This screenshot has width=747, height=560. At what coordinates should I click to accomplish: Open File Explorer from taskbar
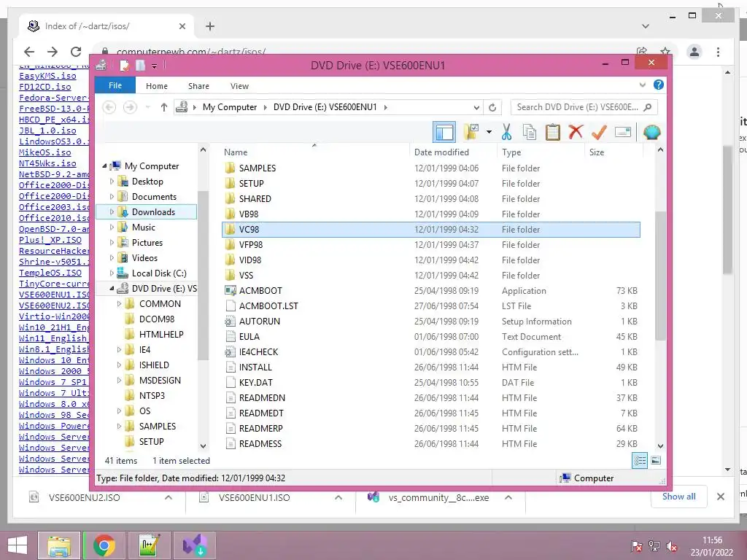pyautogui.click(x=59, y=545)
